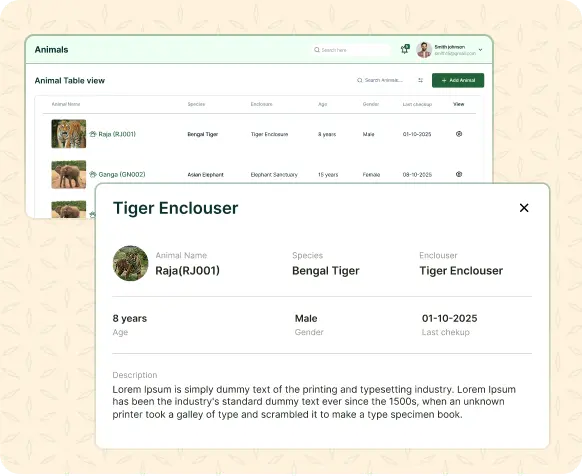Click the magnifier icon in Search Animals field
The width and height of the screenshot is (582, 476).
point(360,80)
